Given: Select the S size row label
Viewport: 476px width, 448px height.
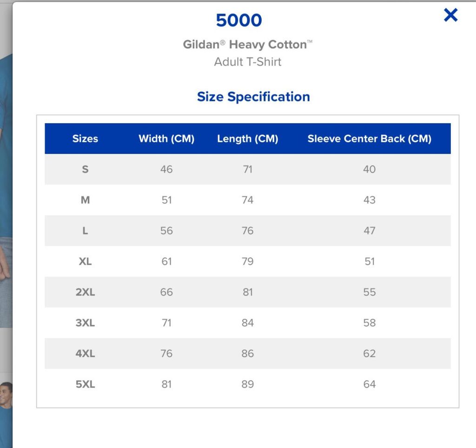Looking at the screenshot, I should (x=86, y=169).
